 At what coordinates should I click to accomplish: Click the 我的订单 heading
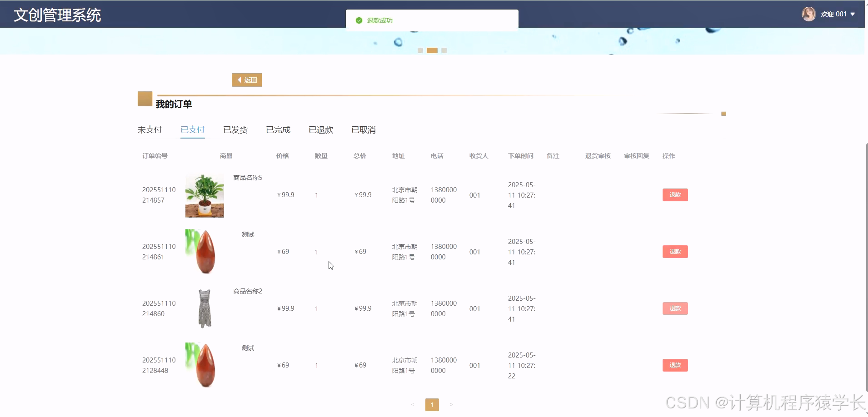click(x=174, y=104)
